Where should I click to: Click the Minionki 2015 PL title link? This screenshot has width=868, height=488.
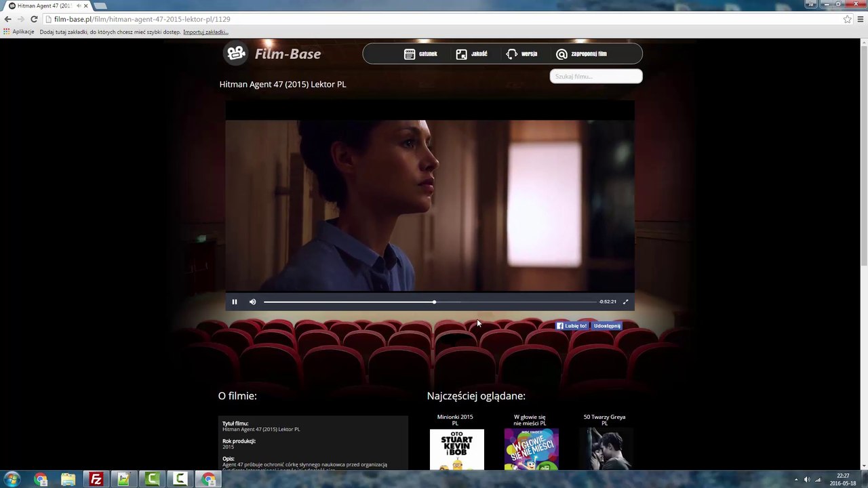point(455,420)
